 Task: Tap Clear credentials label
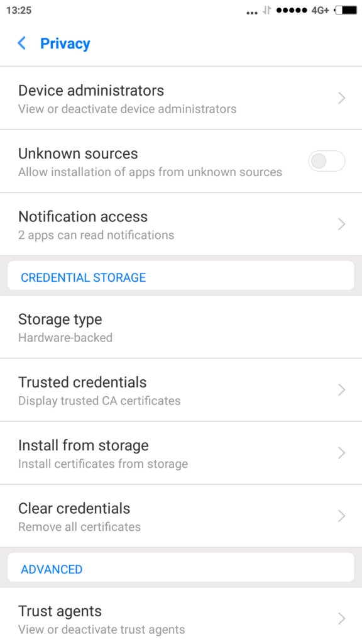coord(74,508)
